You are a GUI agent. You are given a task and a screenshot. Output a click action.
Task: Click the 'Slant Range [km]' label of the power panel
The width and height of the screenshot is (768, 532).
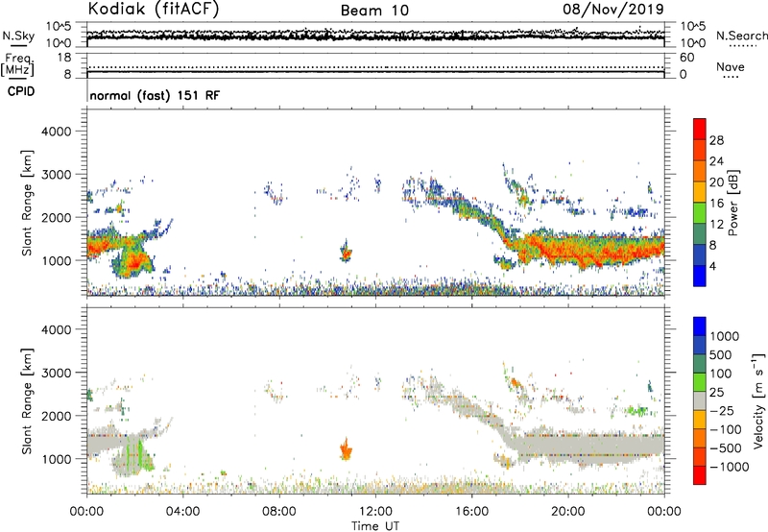click(27, 203)
